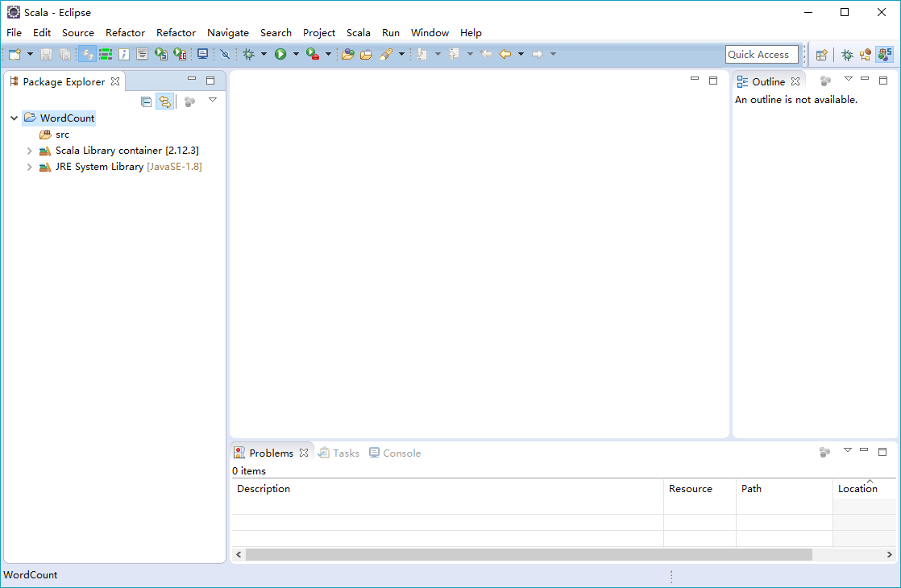Open Package Explorer view menu triangle
901x588 pixels.
pyautogui.click(x=213, y=100)
